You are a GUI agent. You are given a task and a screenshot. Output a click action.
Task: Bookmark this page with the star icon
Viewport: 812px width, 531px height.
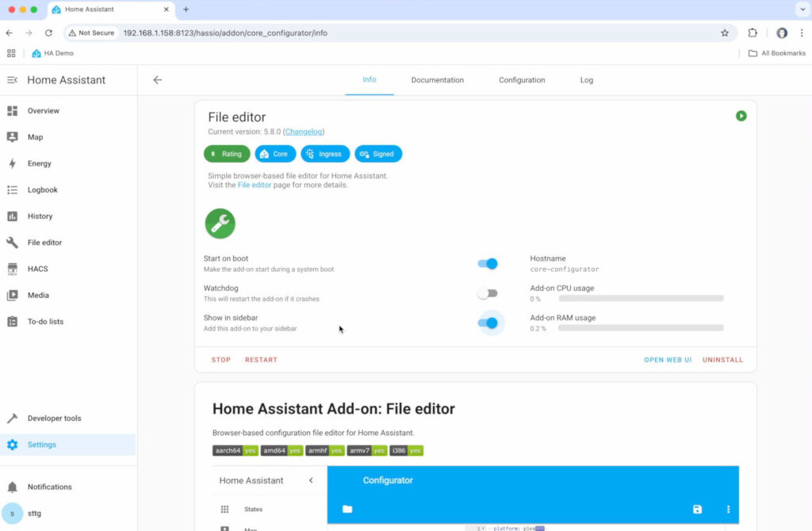[725, 33]
